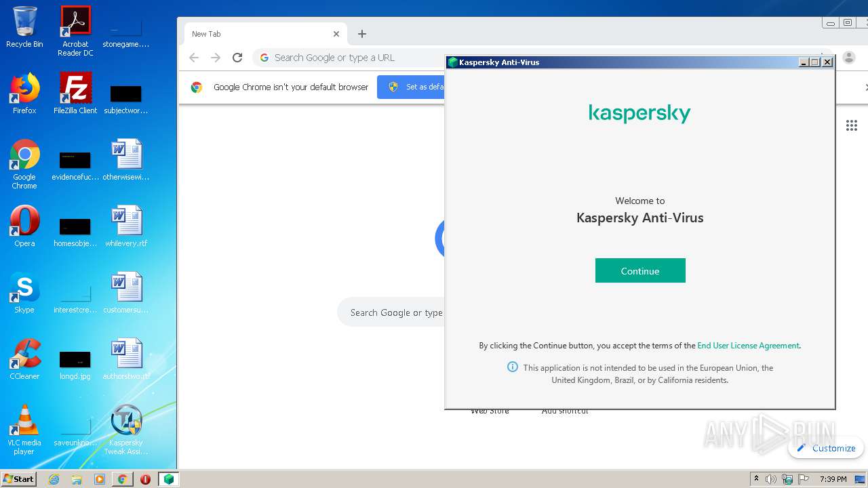
Task: Close the Kaspersky Anti-Virus window
Action: tap(827, 62)
